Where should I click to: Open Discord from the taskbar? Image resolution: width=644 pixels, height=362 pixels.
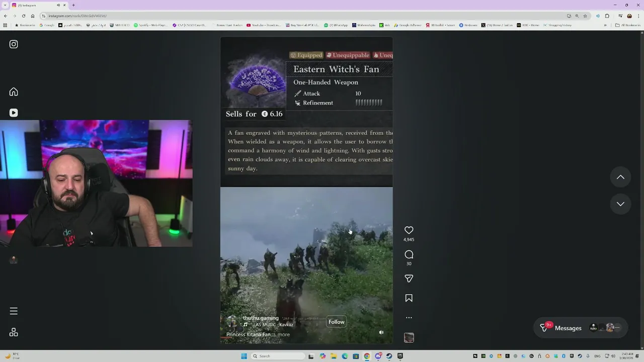378,356
